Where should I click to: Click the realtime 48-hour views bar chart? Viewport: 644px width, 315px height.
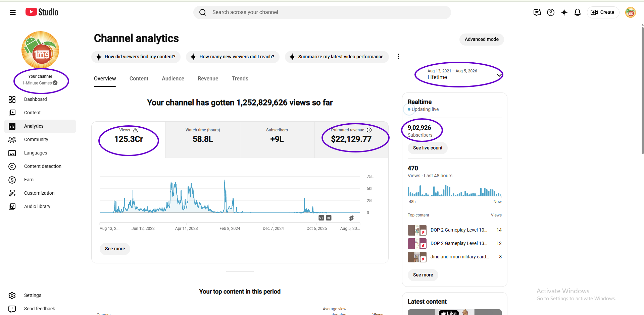pos(455,190)
